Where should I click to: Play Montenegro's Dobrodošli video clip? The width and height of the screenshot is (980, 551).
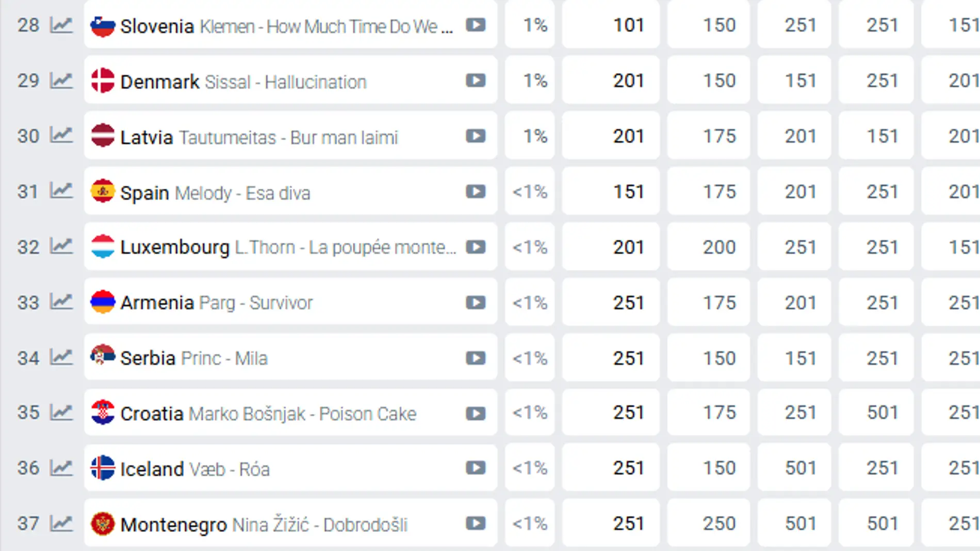[x=475, y=524]
